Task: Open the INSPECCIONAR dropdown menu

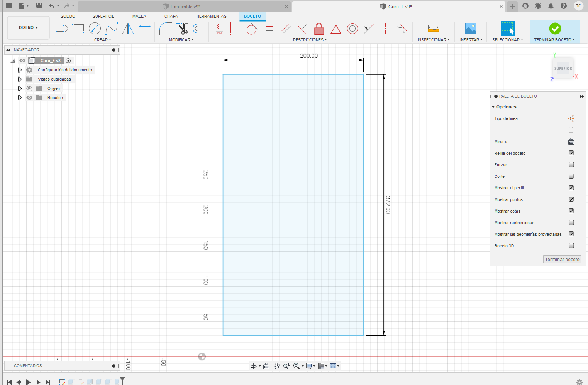Action: [x=434, y=40]
